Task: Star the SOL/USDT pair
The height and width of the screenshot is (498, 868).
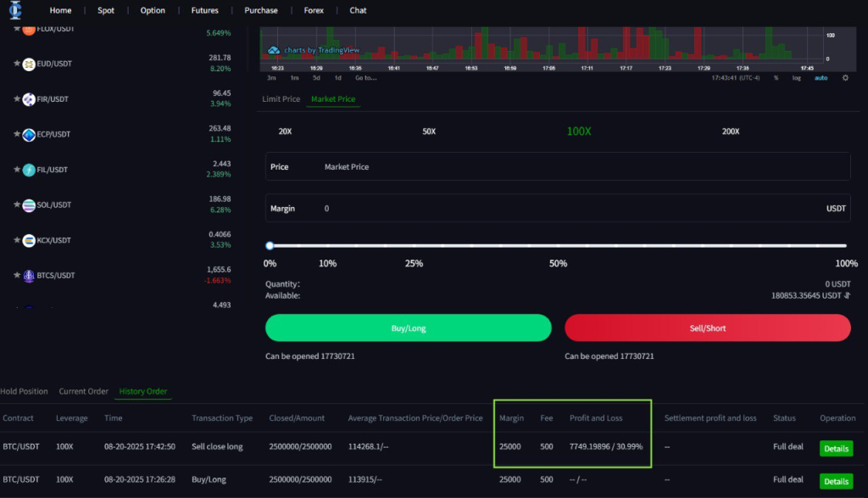Action: click(17, 204)
